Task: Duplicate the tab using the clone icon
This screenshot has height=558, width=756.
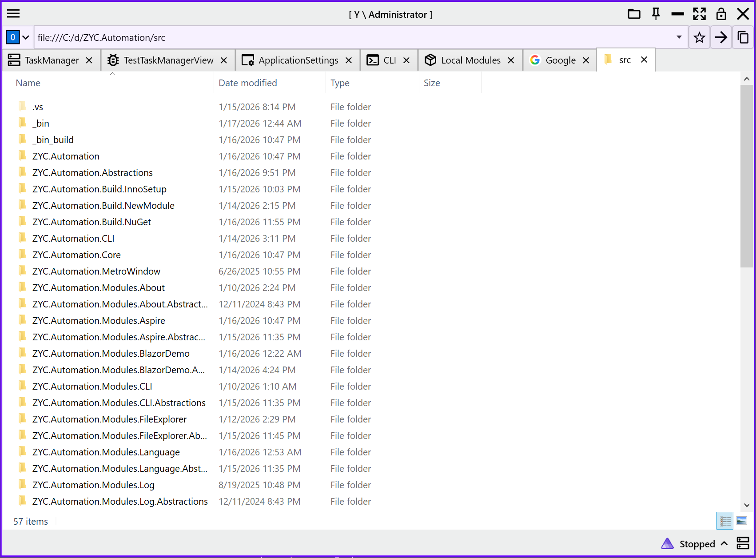Action: tap(743, 37)
